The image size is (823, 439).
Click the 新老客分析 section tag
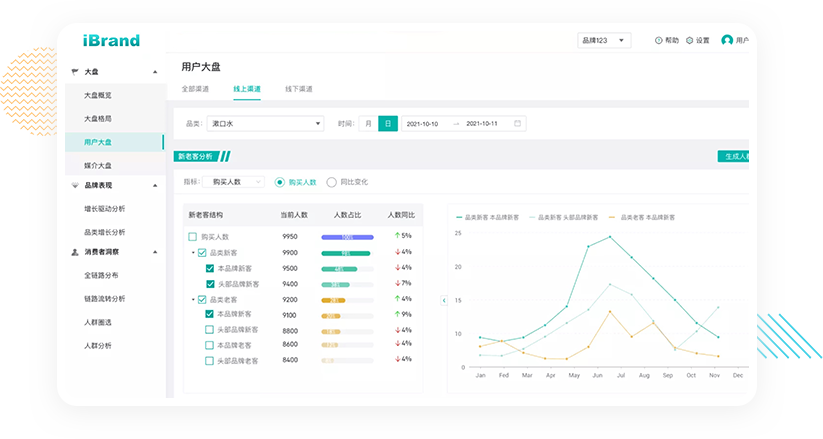tap(196, 156)
